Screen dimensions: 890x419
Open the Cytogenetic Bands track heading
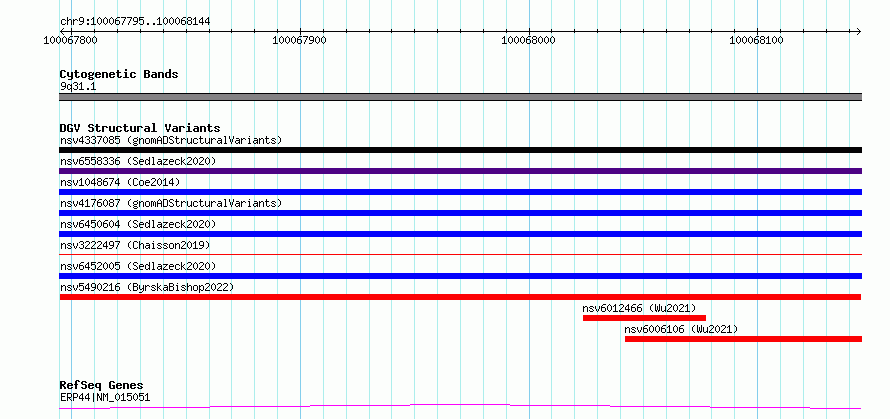coord(119,74)
